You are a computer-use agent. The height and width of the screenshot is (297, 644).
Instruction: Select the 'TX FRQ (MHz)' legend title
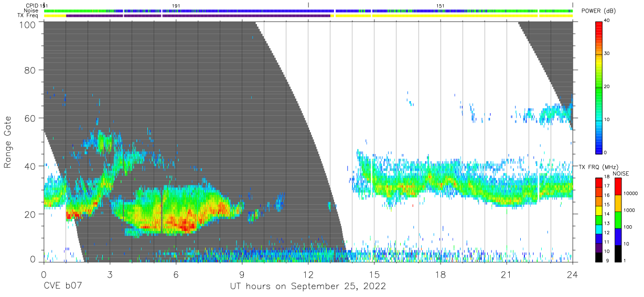[597, 167]
